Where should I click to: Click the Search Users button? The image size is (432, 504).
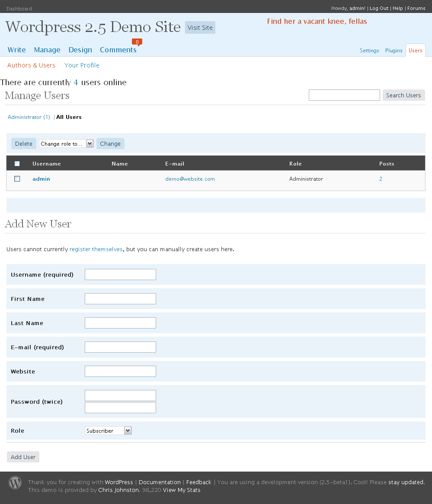click(403, 95)
